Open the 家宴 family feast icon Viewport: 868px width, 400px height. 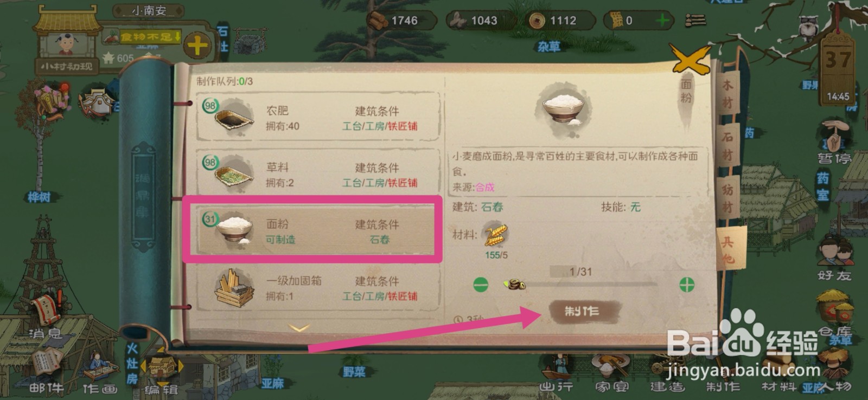coord(612,374)
